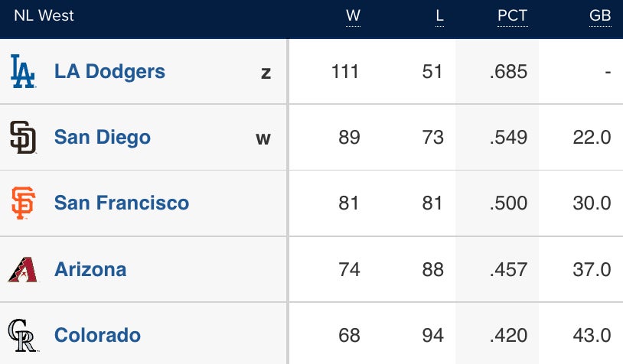The image size is (623, 364).
Task: Open the San Diego team link
Action: tap(103, 138)
